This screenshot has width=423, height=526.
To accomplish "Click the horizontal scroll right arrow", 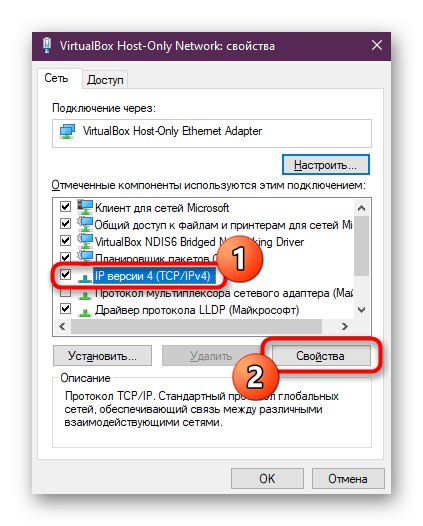I will tap(345, 326).
